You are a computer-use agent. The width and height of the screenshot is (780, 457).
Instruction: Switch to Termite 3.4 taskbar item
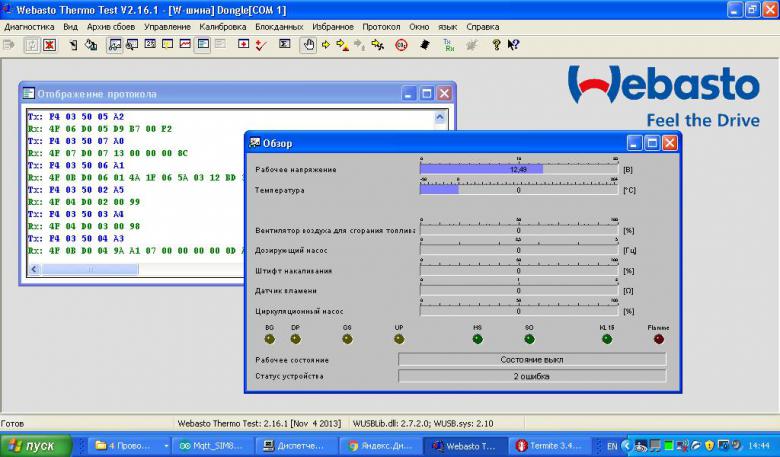tap(549, 446)
